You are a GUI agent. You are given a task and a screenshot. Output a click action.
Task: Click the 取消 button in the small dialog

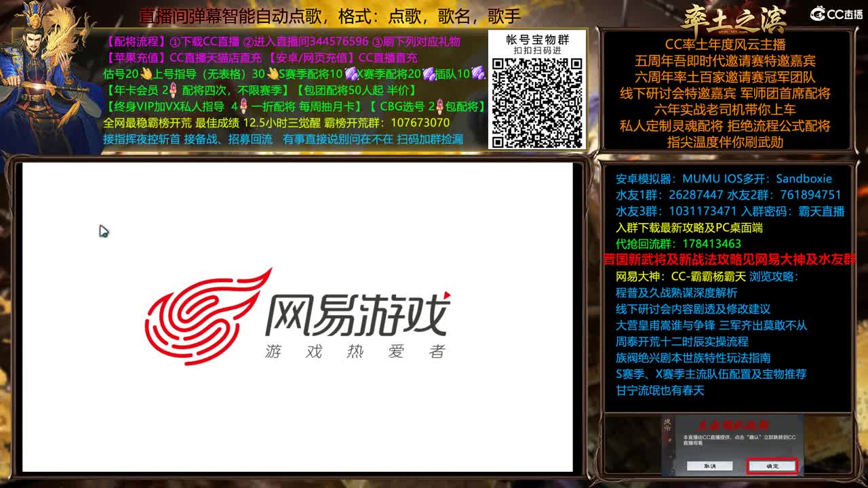(709, 466)
